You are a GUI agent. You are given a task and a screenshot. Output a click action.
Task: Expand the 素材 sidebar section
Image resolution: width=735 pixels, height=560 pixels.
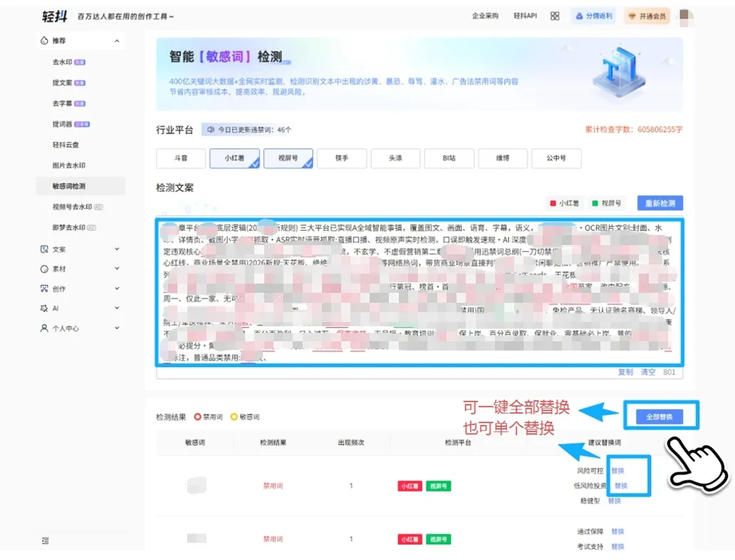(117, 269)
